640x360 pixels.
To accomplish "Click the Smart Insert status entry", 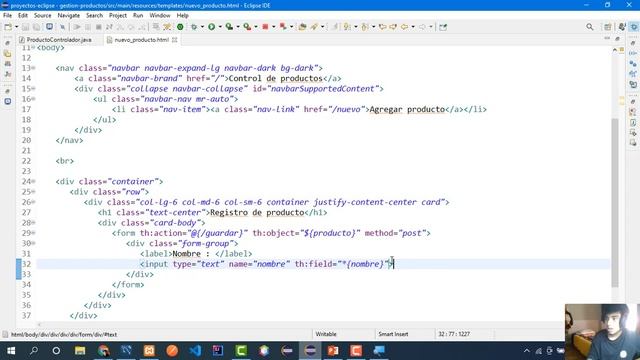I will pyautogui.click(x=393, y=334).
